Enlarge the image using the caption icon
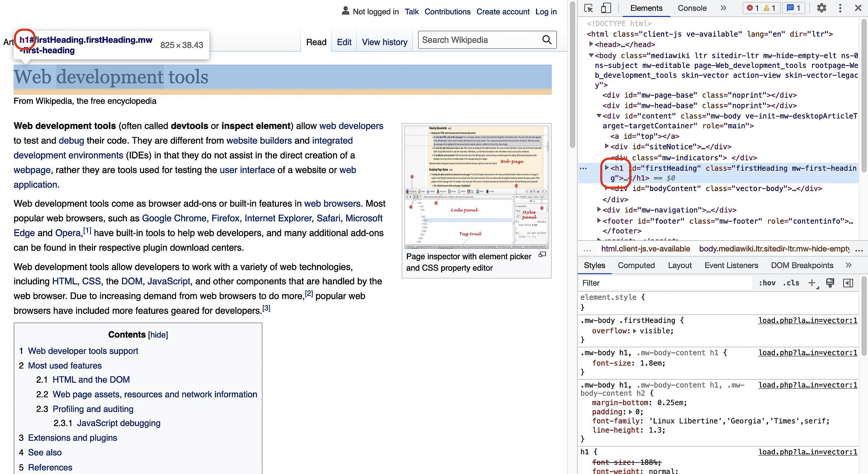The image size is (868, 474). click(542, 254)
